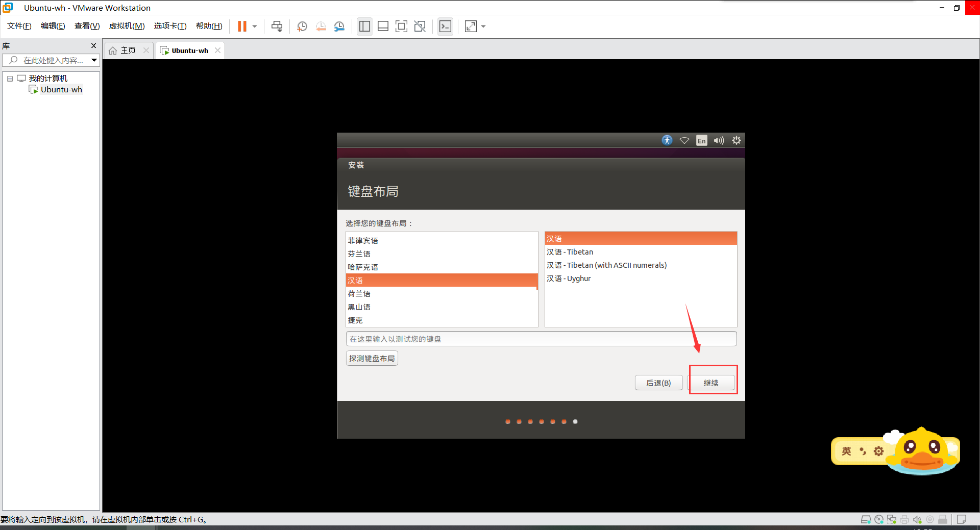The image size is (980, 530).
Task: Open the 选项卡(T) menu
Action: click(170, 26)
